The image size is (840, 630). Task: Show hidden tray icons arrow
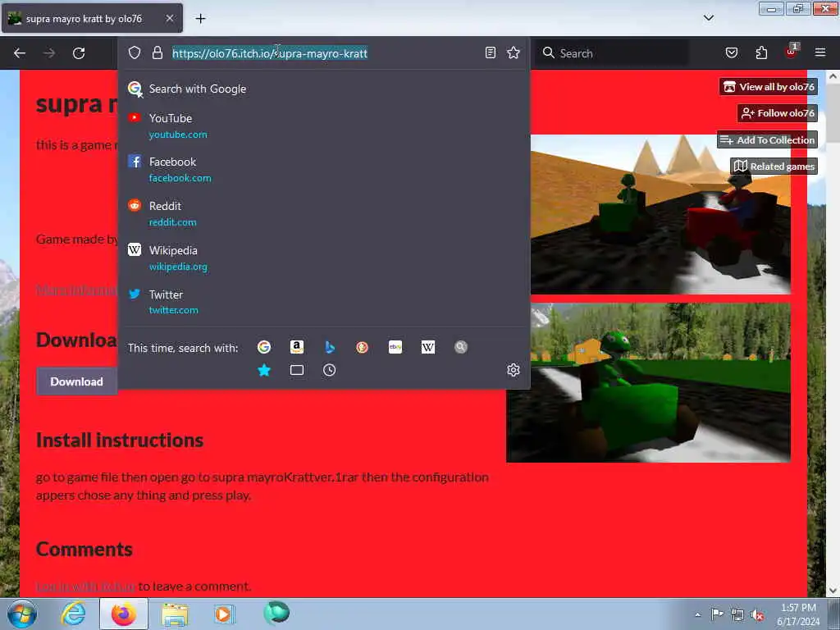click(697, 614)
